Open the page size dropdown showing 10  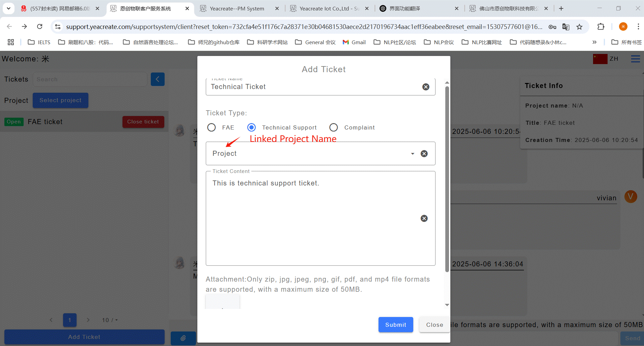pos(110,320)
